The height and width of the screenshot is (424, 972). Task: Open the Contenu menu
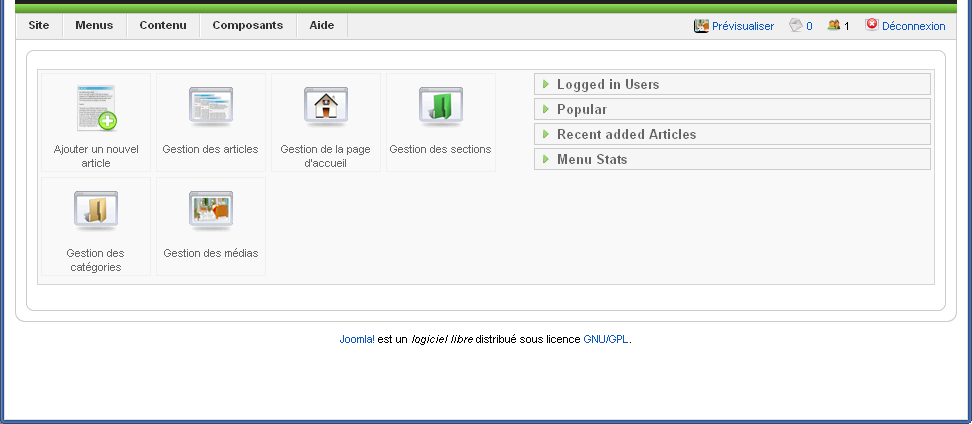point(163,26)
